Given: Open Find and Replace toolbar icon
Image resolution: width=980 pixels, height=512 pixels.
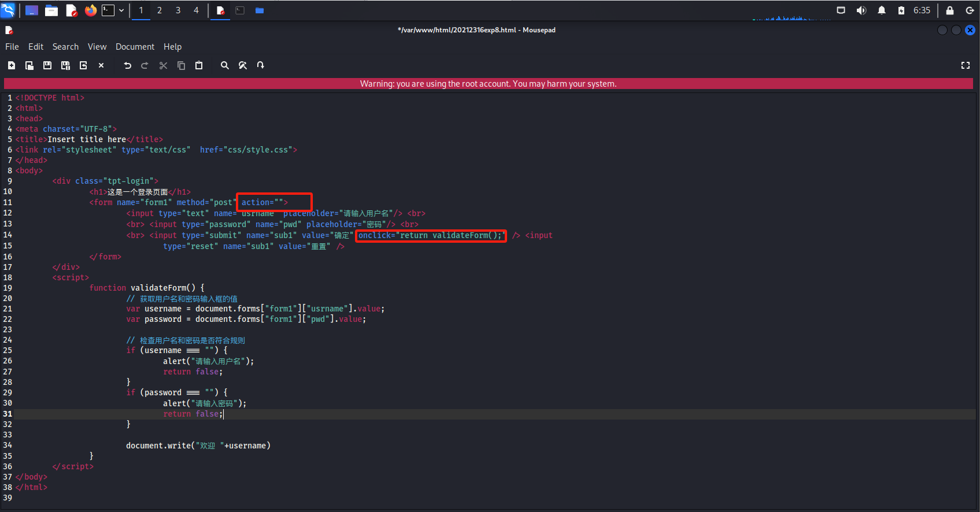Looking at the screenshot, I should [x=243, y=65].
